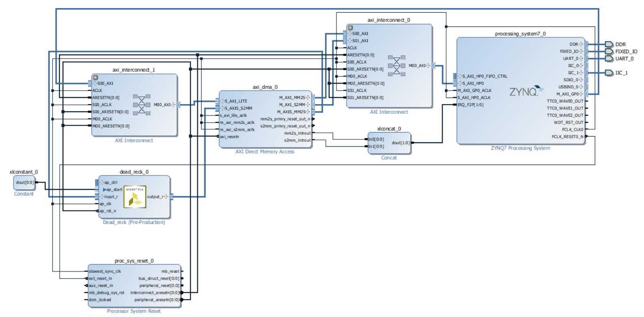Select the ap_start pin arrow on dead_reck_0
Viewport: 644px width, 317px height.
point(104,190)
